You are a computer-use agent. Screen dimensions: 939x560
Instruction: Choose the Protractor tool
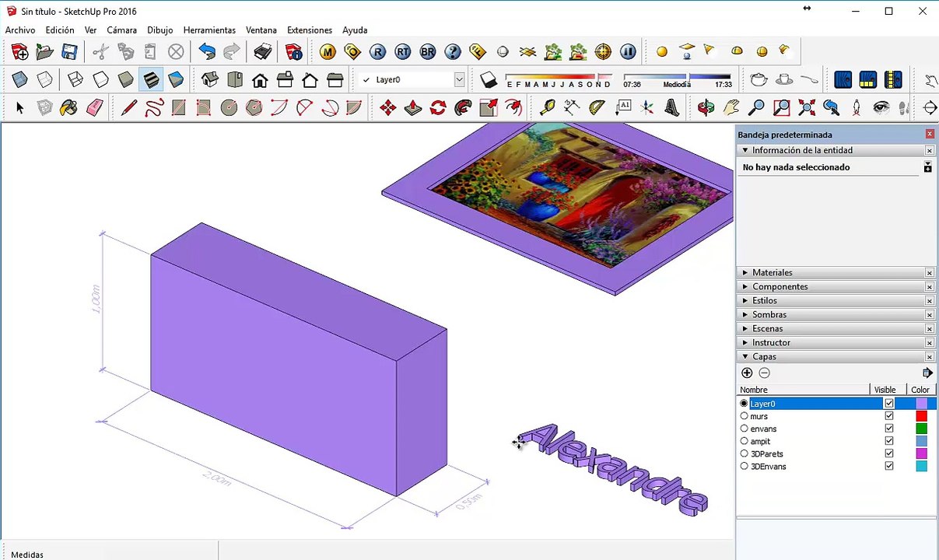597,107
